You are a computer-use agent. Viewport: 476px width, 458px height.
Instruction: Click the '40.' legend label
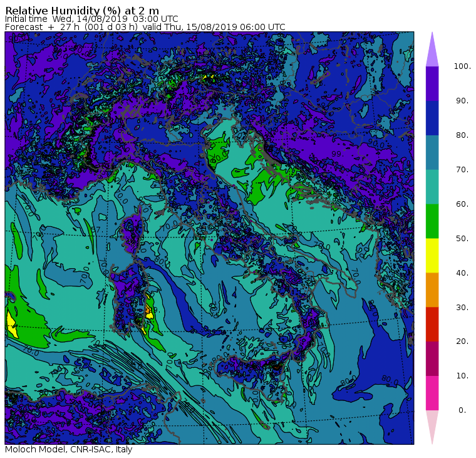(x=462, y=273)
